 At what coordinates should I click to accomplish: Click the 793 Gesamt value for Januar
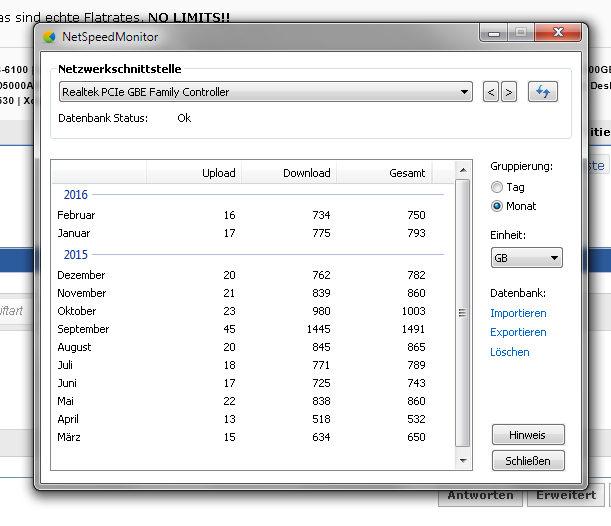click(x=416, y=233)
